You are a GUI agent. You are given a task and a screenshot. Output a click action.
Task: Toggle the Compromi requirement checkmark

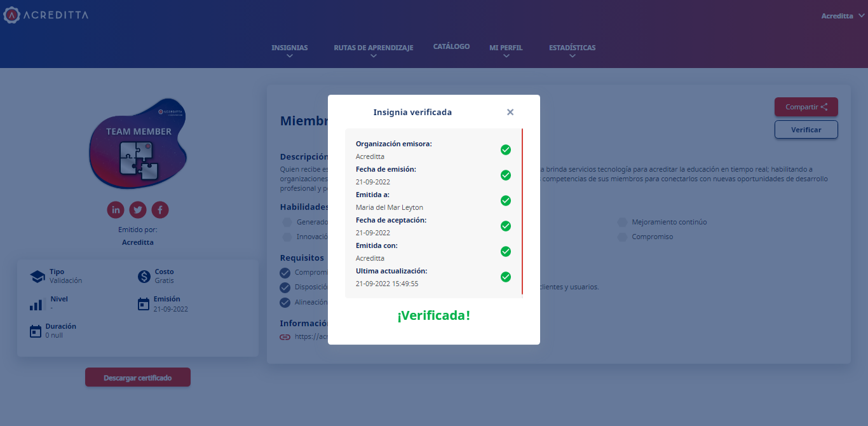pyautogui.click(x=285, y=273)
